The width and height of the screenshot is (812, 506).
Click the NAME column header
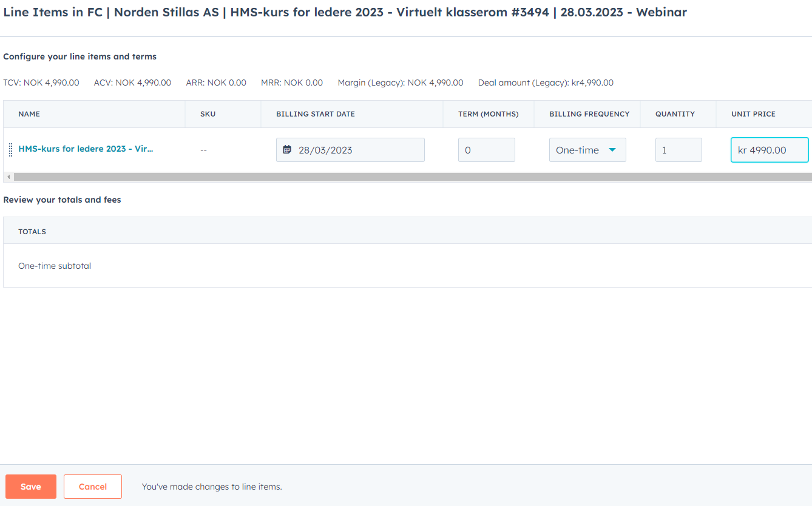[29, 114]
